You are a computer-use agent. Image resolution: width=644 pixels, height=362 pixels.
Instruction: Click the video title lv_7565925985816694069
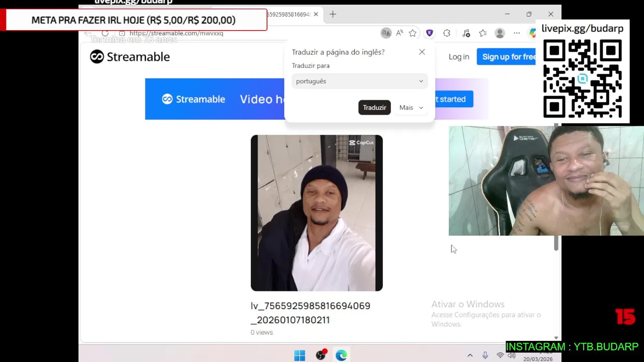click(310, 313)
